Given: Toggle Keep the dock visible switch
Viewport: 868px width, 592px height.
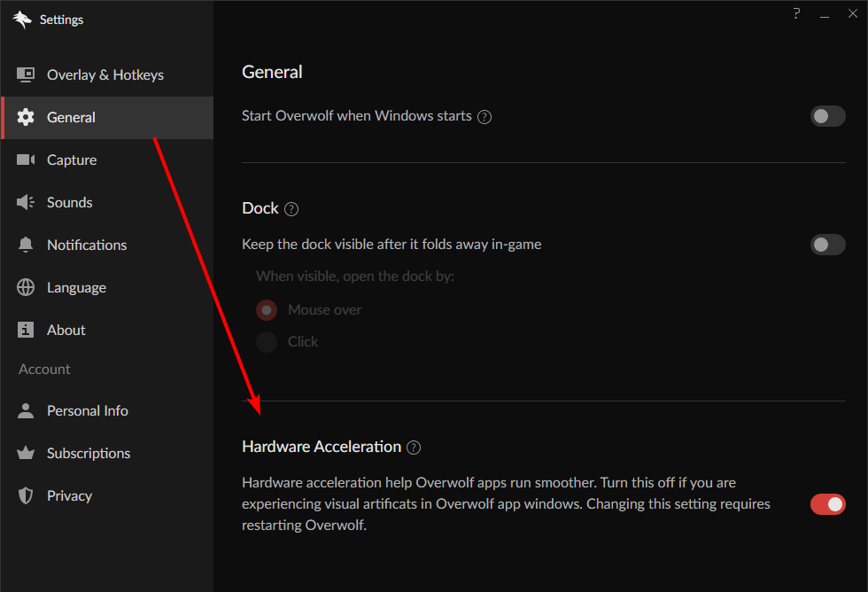Looking at the screenshot, I should coord(827,245).
